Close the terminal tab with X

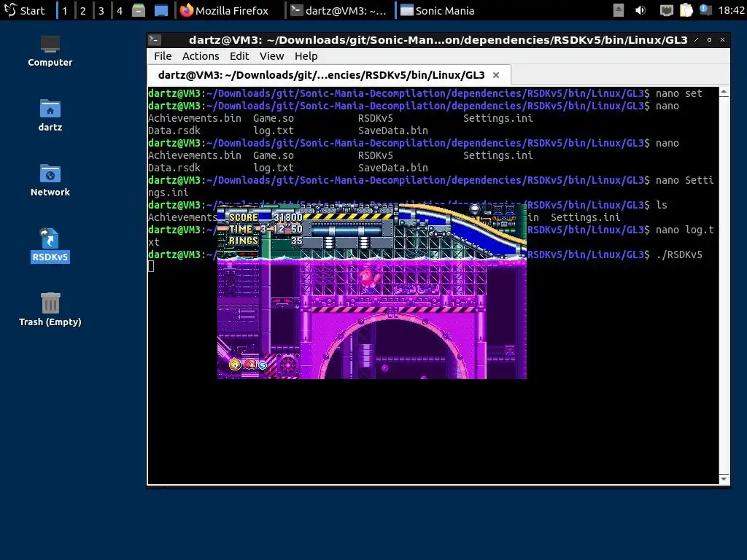coord(496,75)
